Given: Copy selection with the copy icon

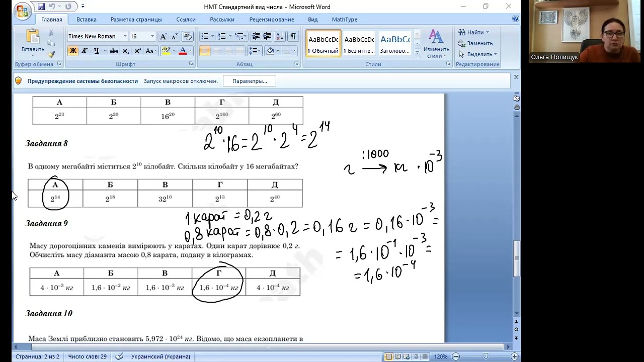Looking at the screenshot, I should [x=51, y=44].
